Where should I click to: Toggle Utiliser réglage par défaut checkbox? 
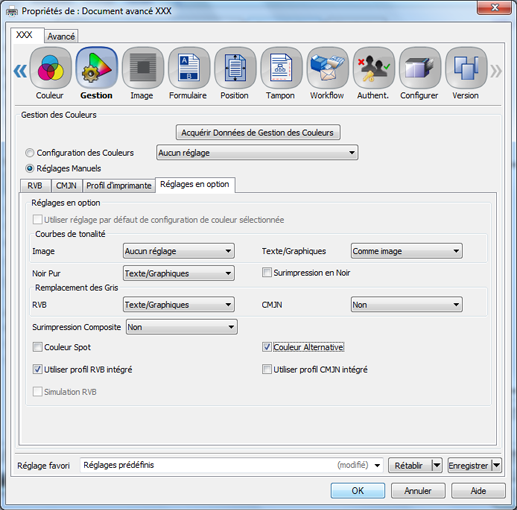tap(37, 219)
